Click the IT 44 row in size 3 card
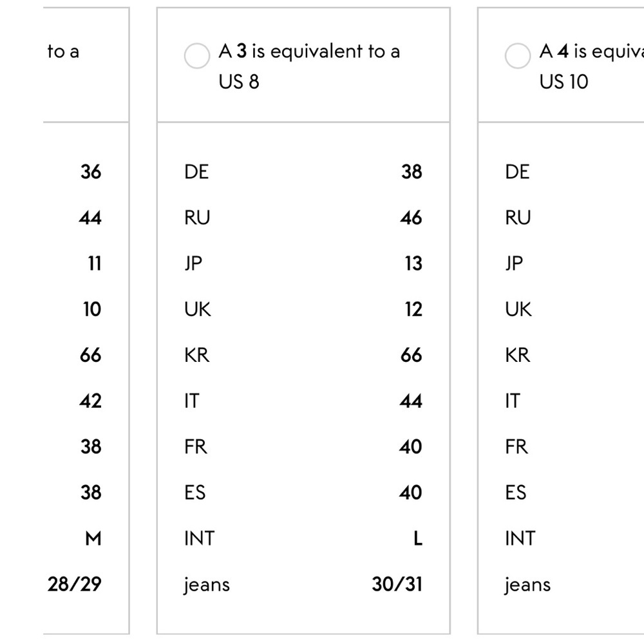Image resolution: width=644 pixels, height=644 pixels. (303, 401)
